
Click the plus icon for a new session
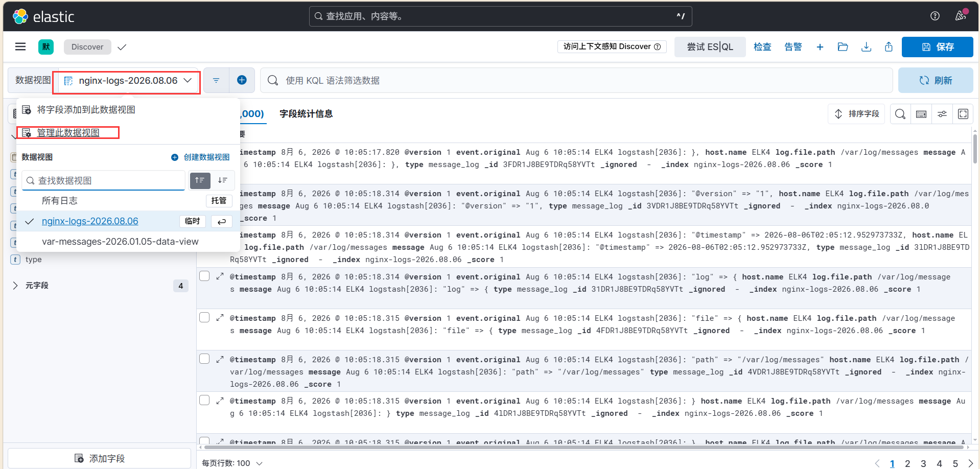[x=820, y=47]
